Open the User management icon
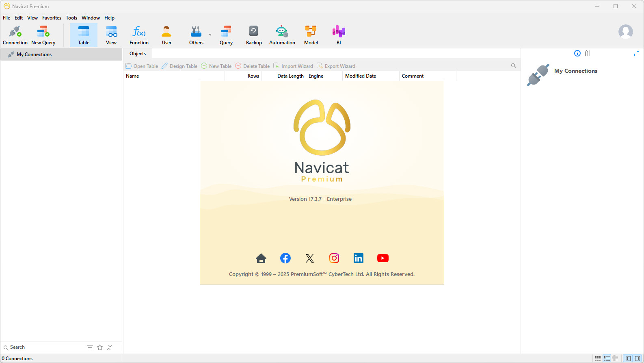 point(166,35)
